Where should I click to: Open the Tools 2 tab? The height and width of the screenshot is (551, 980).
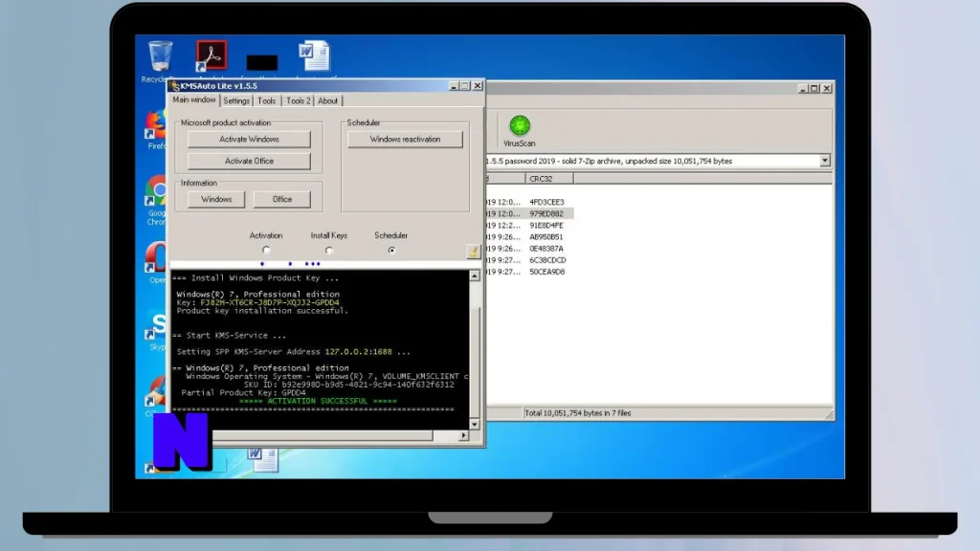coord(299,100)
